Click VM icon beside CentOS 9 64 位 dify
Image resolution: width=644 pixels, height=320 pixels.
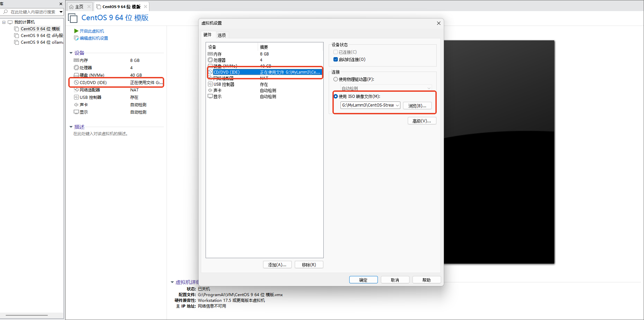(16, 36)
